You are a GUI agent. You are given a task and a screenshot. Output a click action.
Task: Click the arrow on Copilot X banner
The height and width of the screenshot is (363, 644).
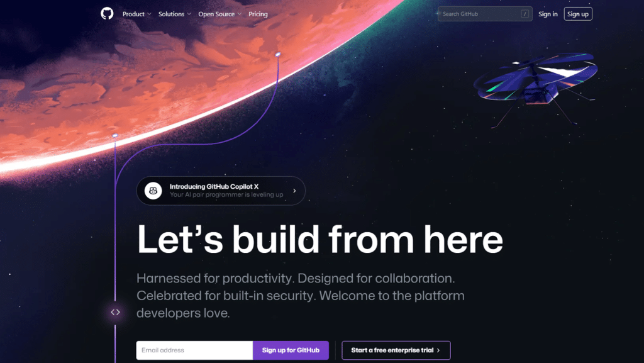[x=294, y=191]
